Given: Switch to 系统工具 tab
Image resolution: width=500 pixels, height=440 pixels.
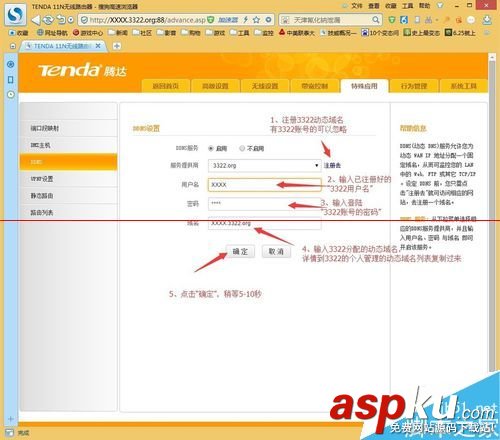Looking at the screenshot, I should point(463,86).
